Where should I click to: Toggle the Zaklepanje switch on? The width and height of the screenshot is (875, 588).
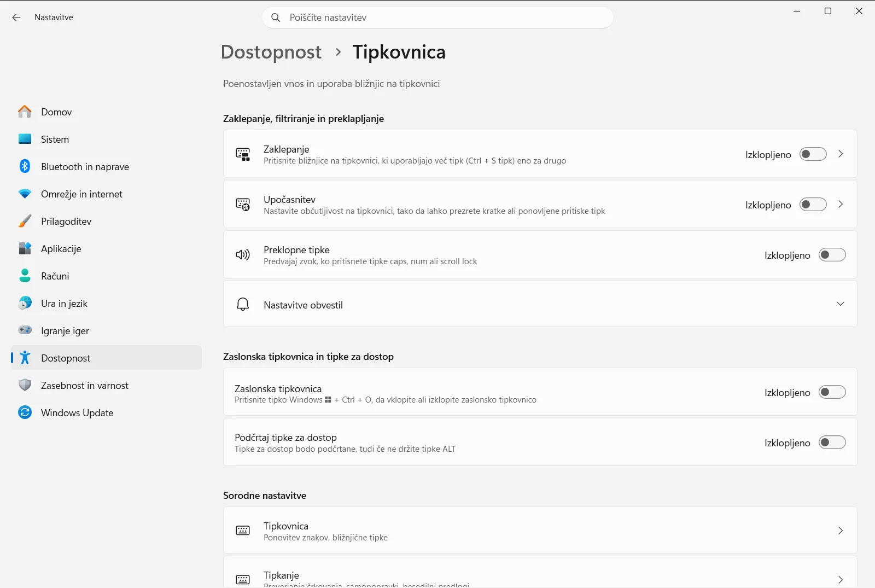[813, 154]
